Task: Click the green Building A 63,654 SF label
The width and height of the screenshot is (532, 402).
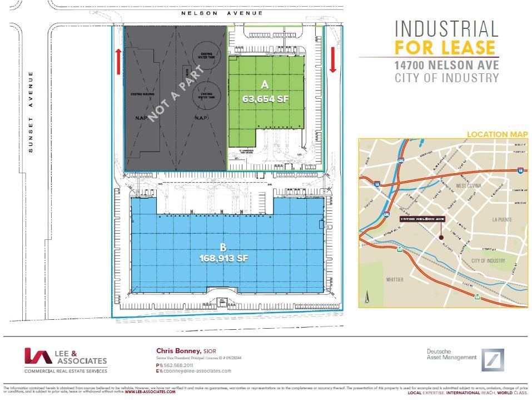Action: pos(265,92)
